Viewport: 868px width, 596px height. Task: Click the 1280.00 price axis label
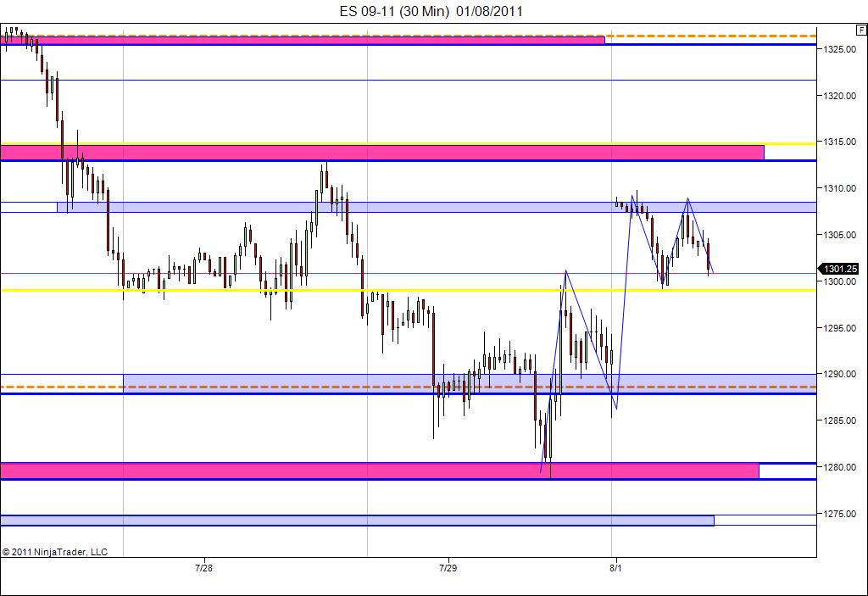coord(839,467)
